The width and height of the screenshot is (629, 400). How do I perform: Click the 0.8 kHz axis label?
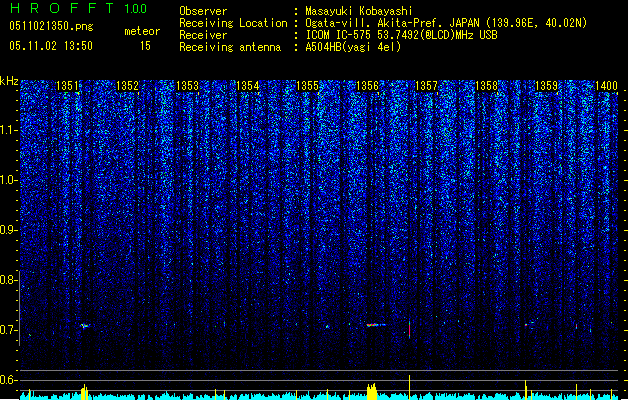[9, 280]
